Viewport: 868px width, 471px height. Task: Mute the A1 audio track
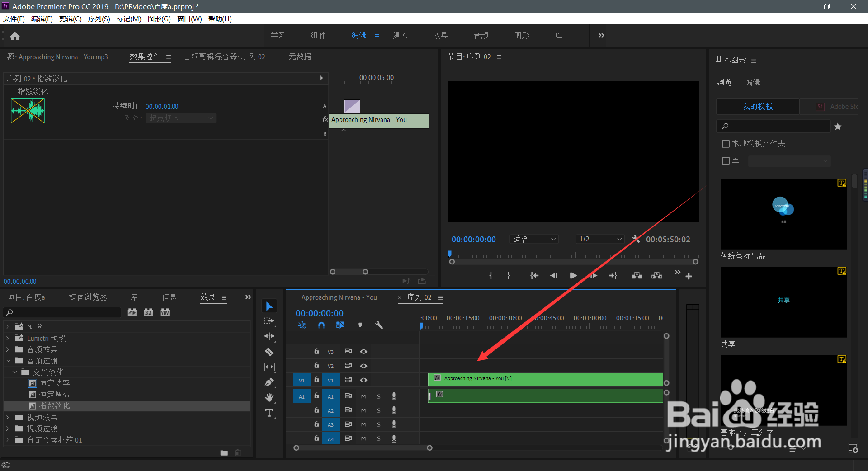(x=363, y=396)
